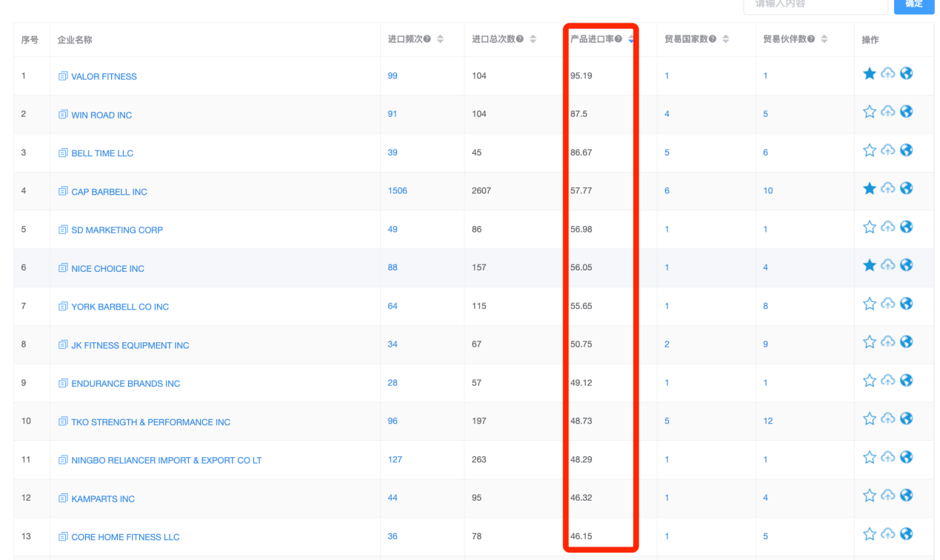Click document icon beside JK FITNESS EQUIPMENT INC
The image size is (940, 560).
(x=63, y=345)
